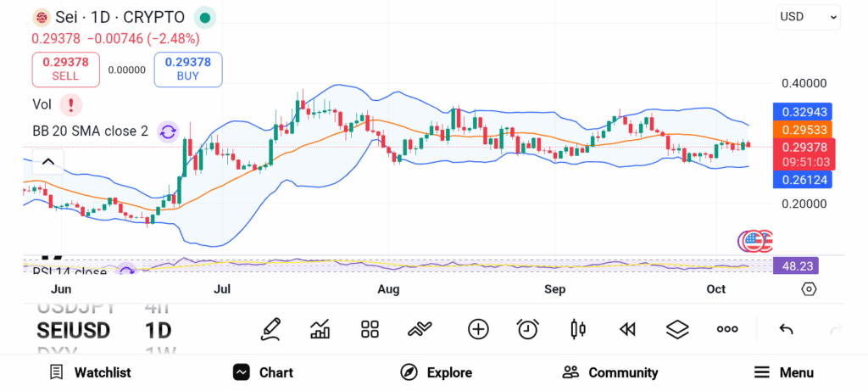Open the three-dot more options menu
The width and height of the screenshot is (868, 391).
point(727,329)
